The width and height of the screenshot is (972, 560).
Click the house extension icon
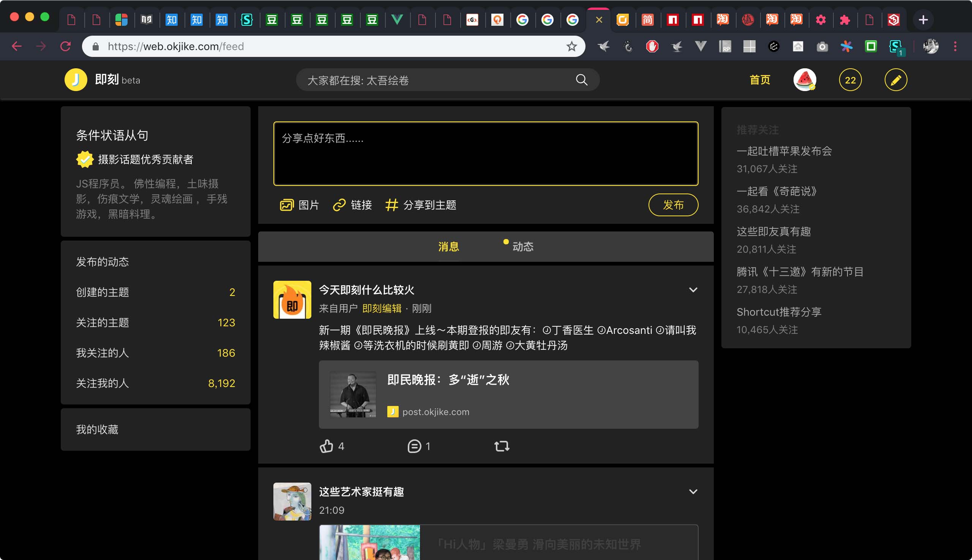click(x=798, y=47)
